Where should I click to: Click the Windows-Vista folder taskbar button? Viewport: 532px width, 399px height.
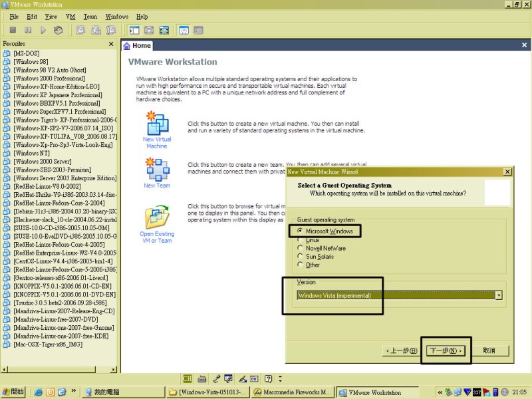pyautogui.click(x=208, y=392)
